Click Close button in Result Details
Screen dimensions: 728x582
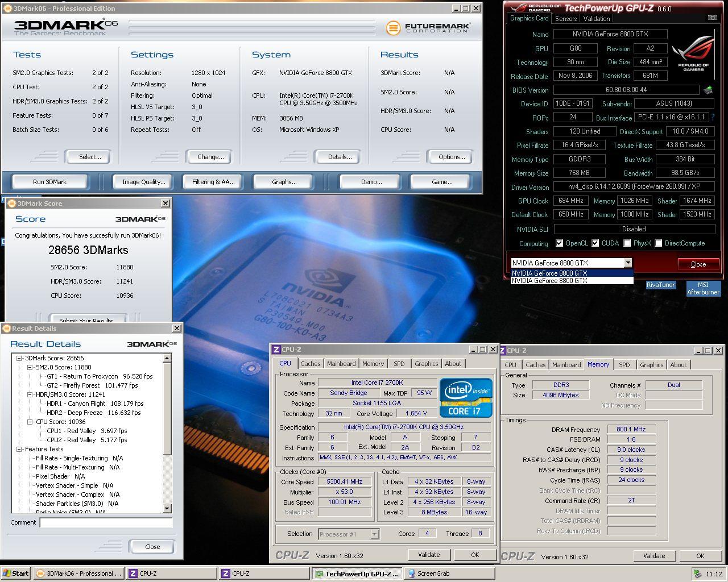pos(152,547)
